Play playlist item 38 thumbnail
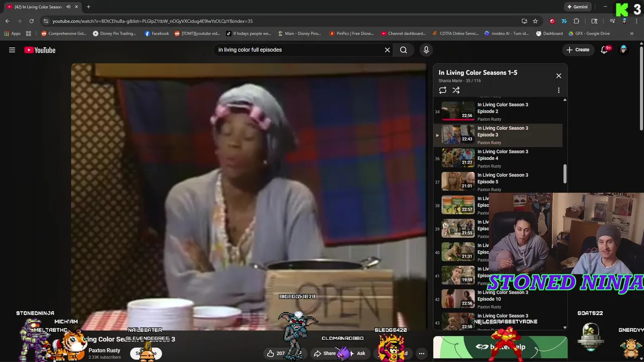Image resolution: width=644 pixels, height=362 pixels. click(x=458, y=205)
